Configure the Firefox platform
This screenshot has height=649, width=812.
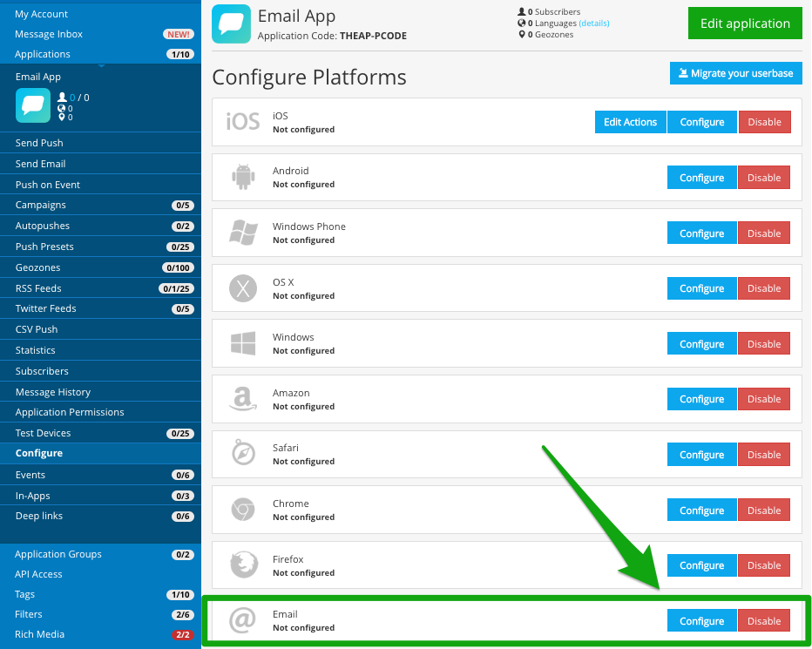tap(701, 565)
